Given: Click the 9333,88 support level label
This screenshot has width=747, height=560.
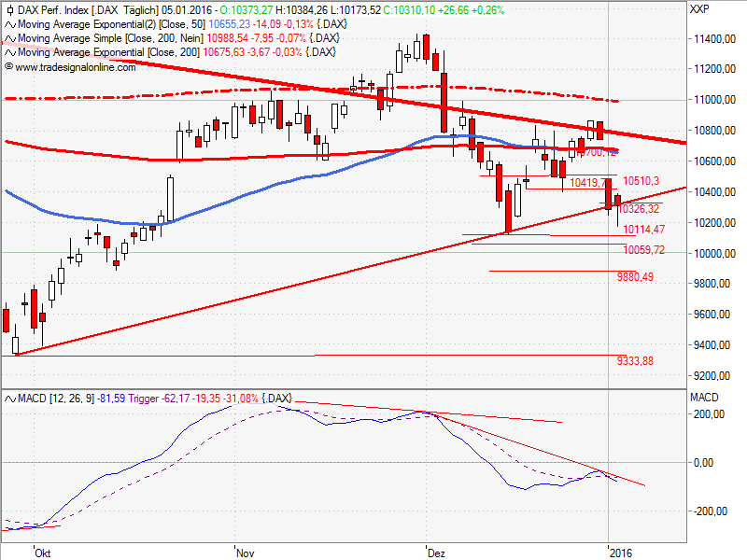Looking at the screenshot, I should click(635, 361).
